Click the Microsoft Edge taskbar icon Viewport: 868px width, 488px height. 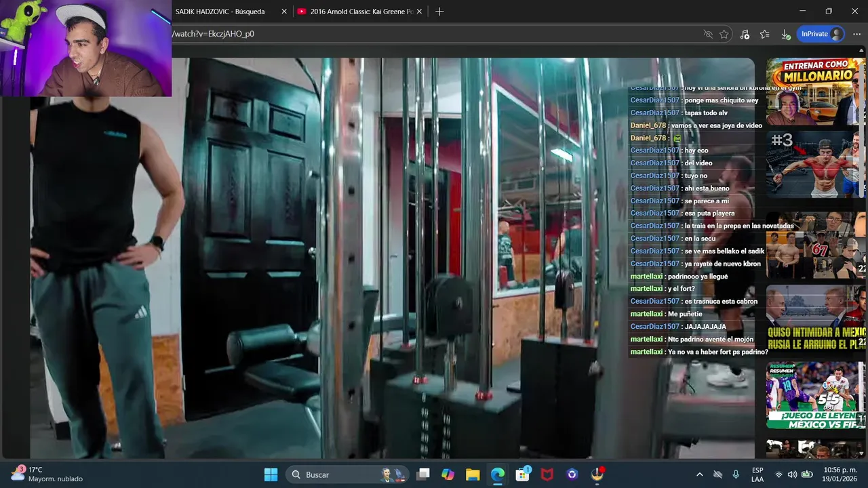[498, 474]
